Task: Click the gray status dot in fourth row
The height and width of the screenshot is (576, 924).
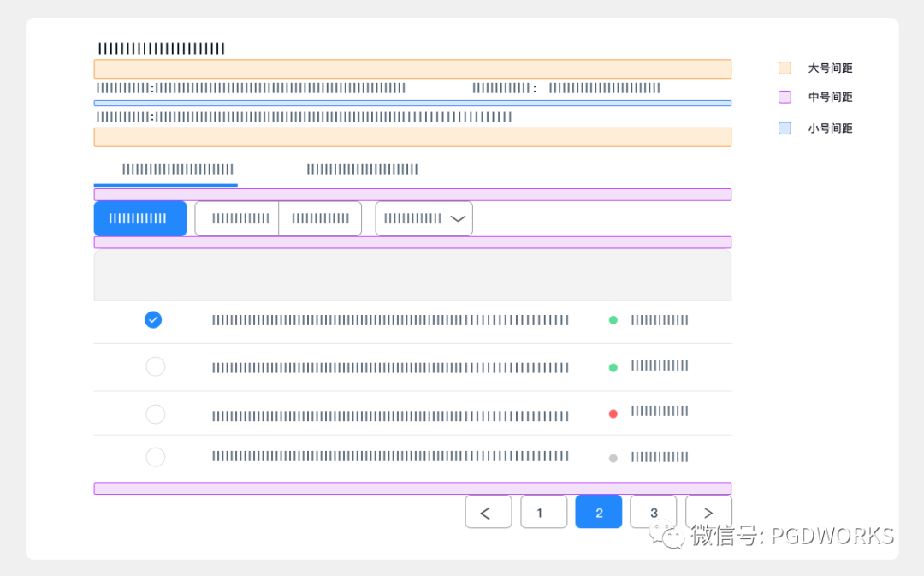Action: point(613,459)
